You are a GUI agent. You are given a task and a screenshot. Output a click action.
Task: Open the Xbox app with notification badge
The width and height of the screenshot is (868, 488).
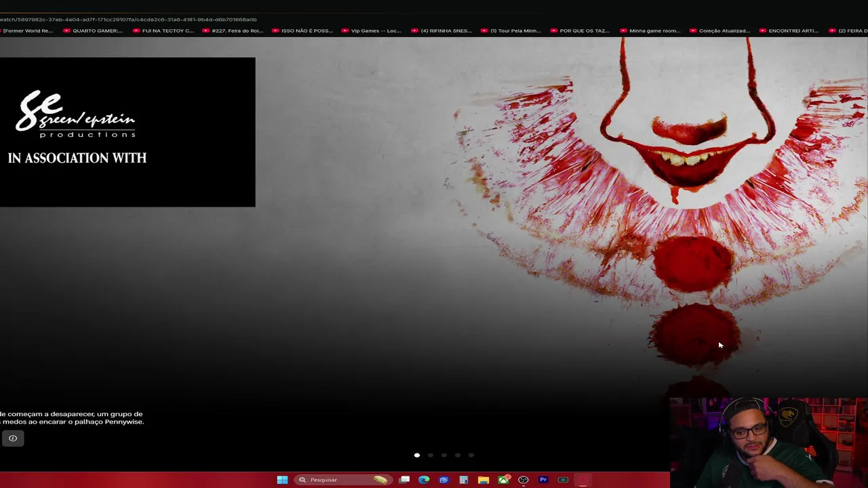coord(503,480)
